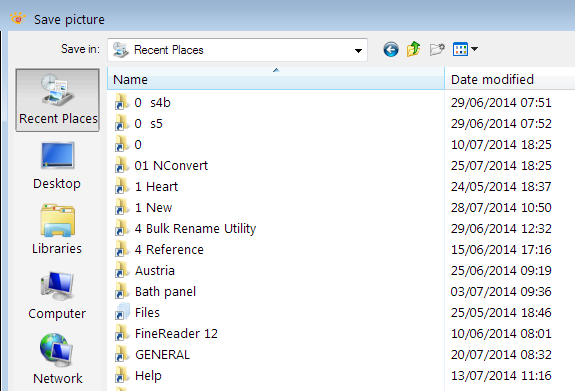Create a new folder
575x391 pixels.
click(x=437, y=49)
